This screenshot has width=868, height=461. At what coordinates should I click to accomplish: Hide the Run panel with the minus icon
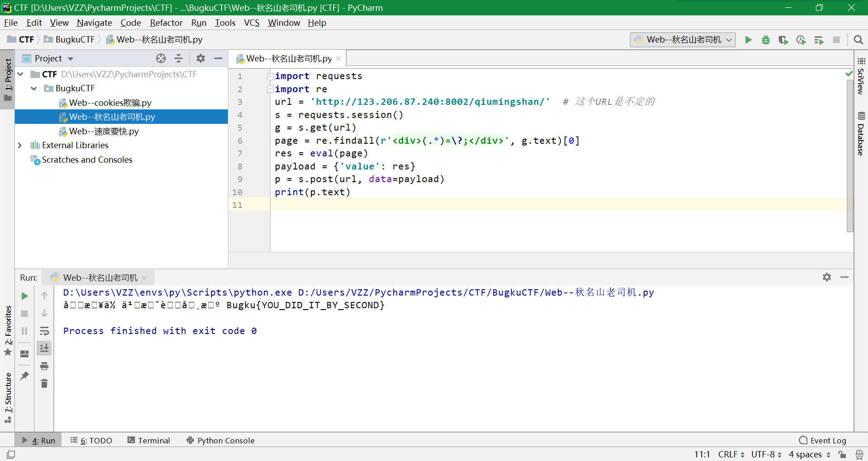click(844, 277)
